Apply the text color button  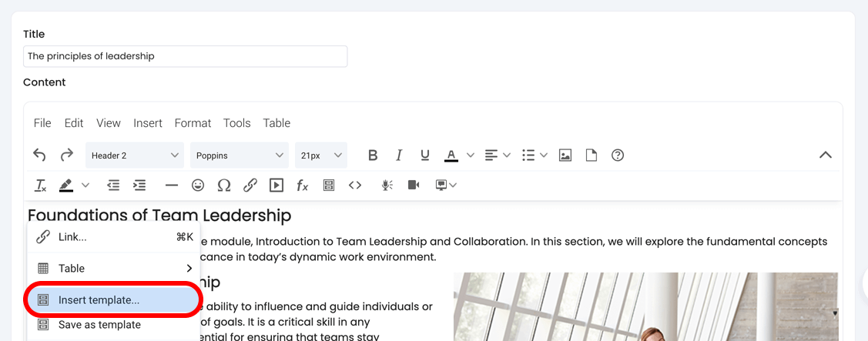click(451, 155)
